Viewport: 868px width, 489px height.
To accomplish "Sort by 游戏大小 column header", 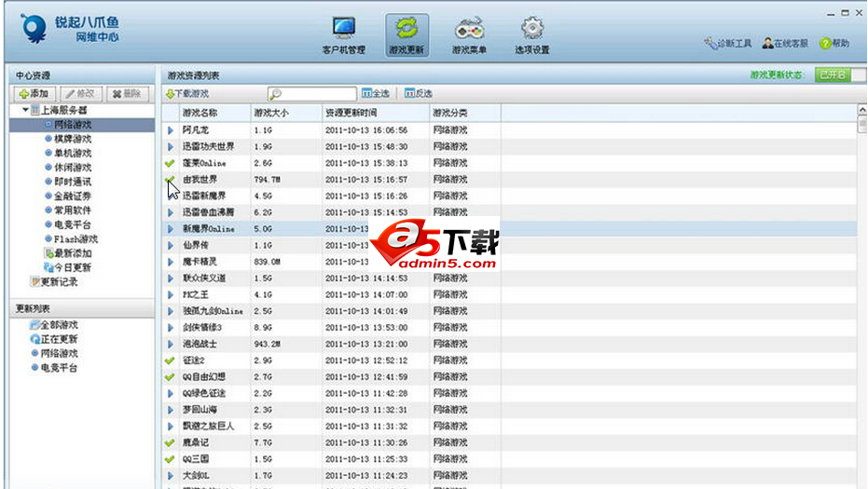I will tap(286, 113).
